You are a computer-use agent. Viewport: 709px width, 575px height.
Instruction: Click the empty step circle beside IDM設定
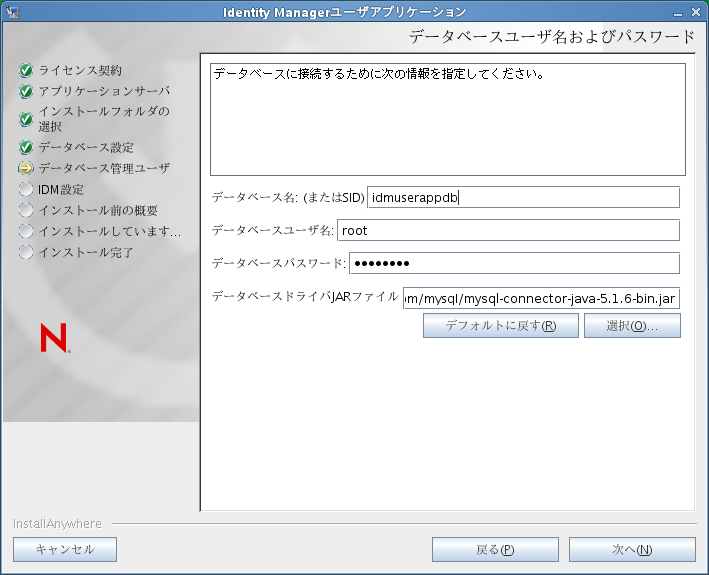click(x=26, y=189)
